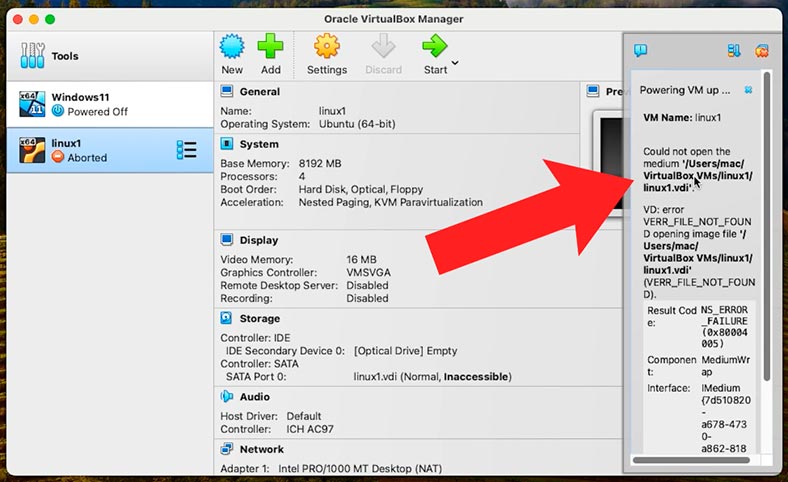Click the Network section icon
Image resolution: width=788 pixels, height=482 pixels.
click(x=227, y=448)
